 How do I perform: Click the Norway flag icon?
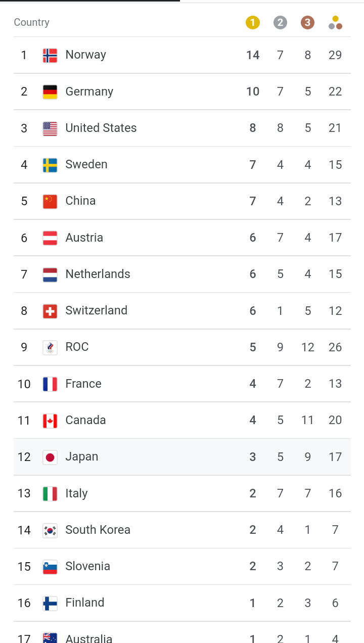tap(50, 55)
